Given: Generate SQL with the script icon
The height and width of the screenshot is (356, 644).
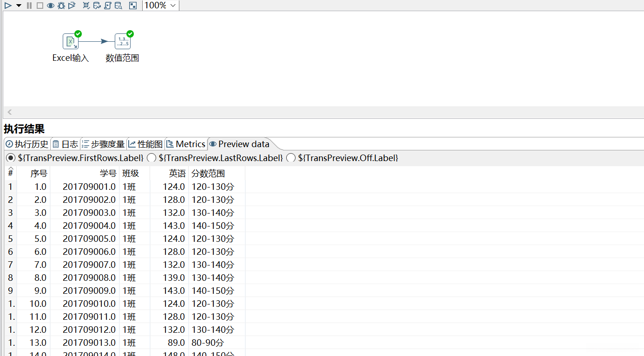Looking at the screenshot, I should [x=108, y=6].
